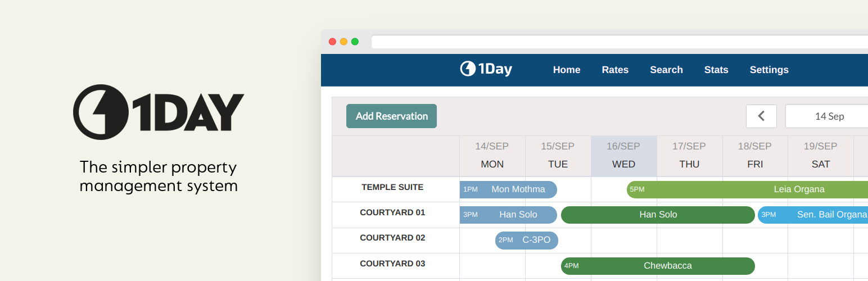Select the 16/SEP WED column header
Image resolution: width=868 pixels, height=281 pixels.
coord(623,156)
